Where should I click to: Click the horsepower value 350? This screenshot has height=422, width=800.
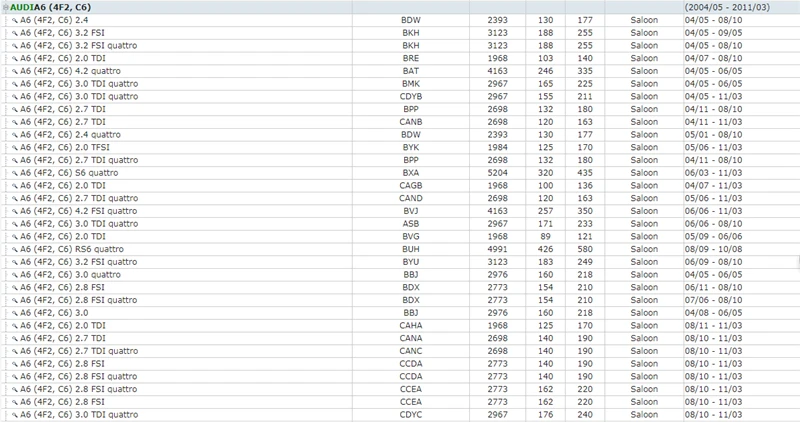click(x=585, y=211)
